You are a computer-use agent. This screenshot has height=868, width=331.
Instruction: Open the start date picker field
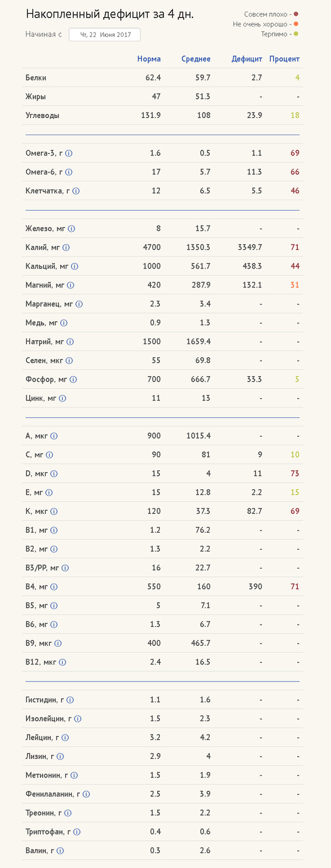coord(104,35)
